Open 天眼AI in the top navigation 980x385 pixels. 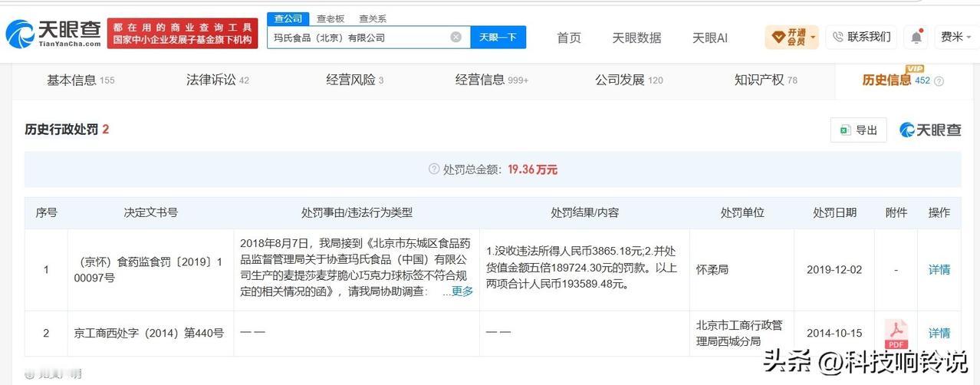pyautogui.click(x=710, y=37)
